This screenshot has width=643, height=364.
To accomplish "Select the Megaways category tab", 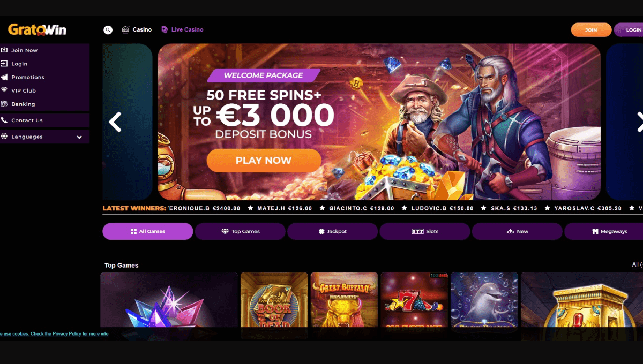I will tap(603, 231).
